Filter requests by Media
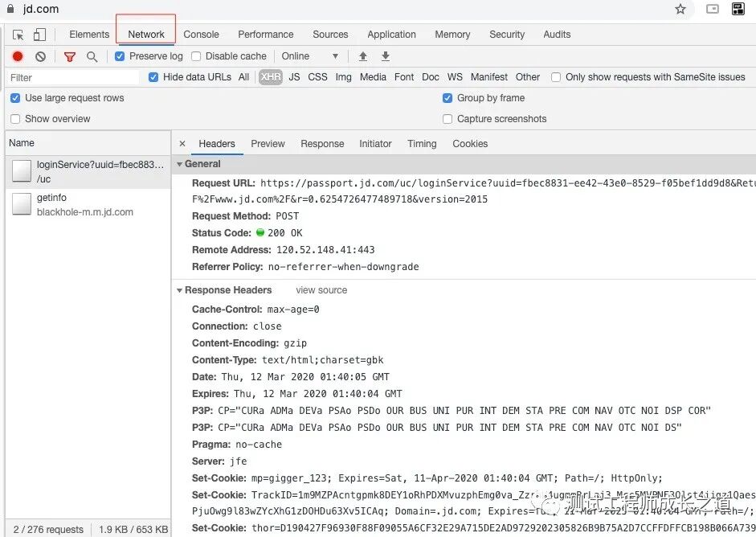 pyautogui.click(x=373, y=77)
